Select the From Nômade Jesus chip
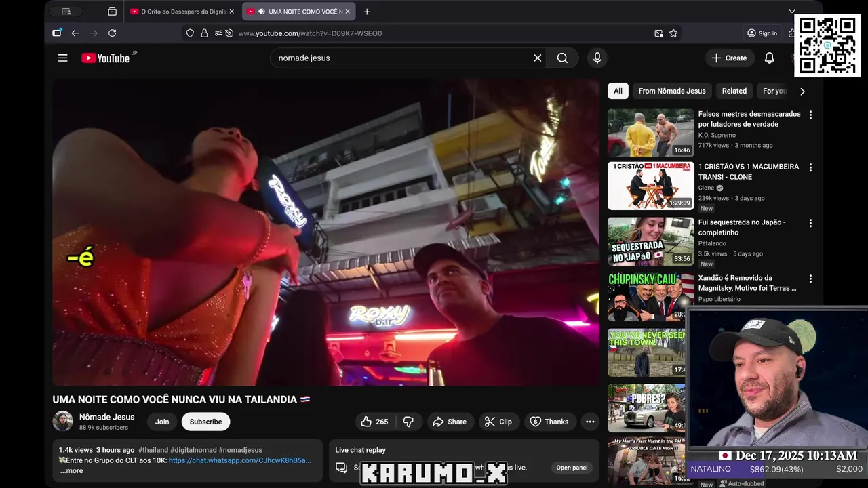Screen dimensions: 868x488 click(672, 91)
